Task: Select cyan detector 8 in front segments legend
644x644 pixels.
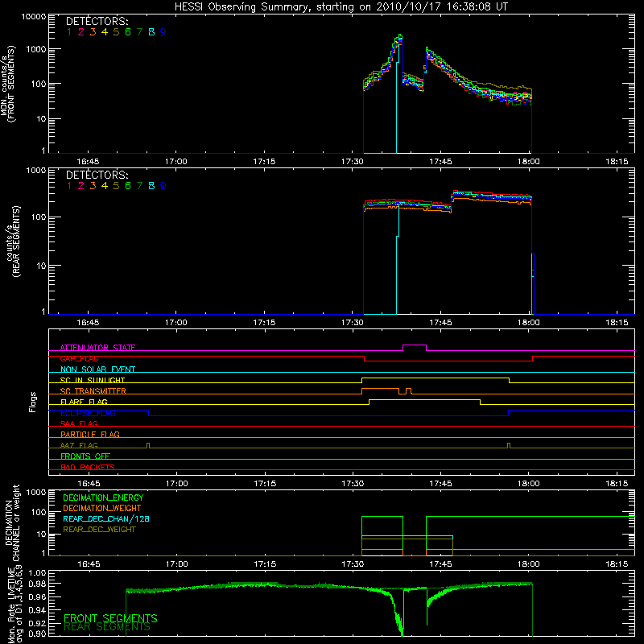Action: [x=151, y=32]
